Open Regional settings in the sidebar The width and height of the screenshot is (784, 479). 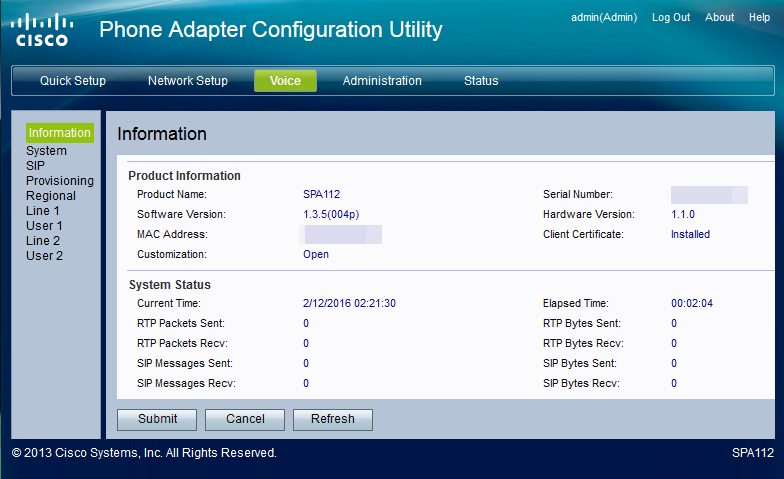pos(50,196)
